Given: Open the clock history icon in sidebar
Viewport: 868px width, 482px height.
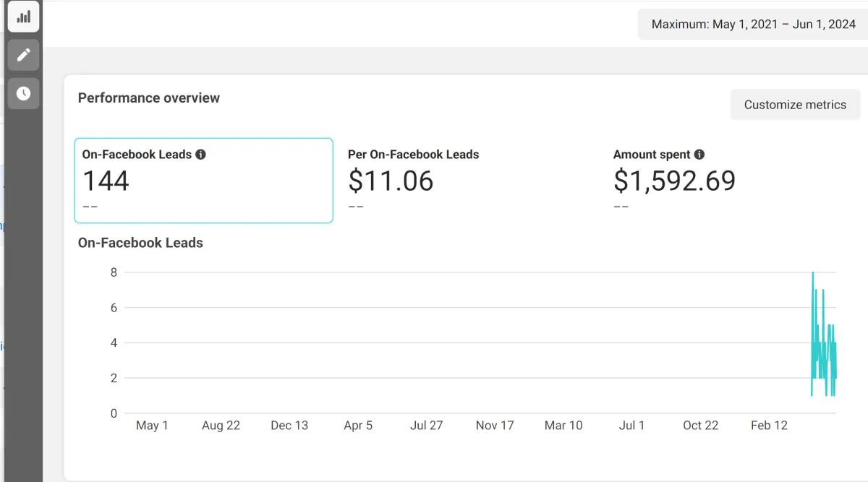Looking at the screenshot, I should point(23,93).
